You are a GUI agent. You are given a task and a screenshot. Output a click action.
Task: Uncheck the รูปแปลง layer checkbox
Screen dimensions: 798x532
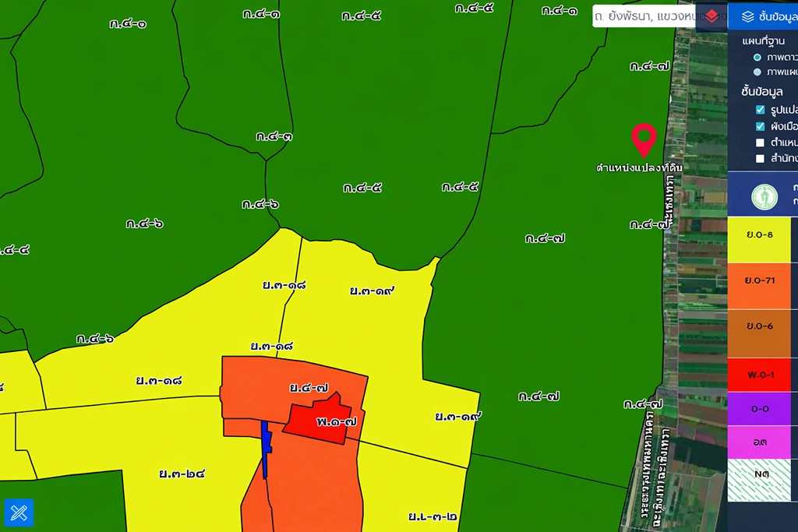click(x=761, y=110)
